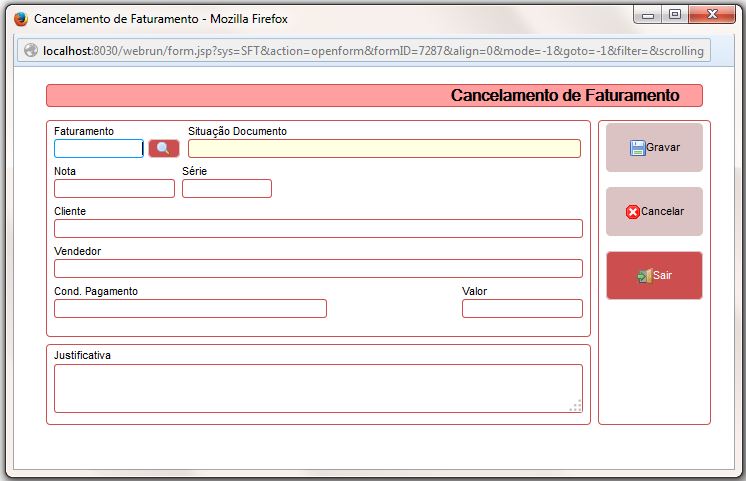Screen dimensions: 746x481
Task: Focus the Faturamento input field
Action: (x=98, y=148)
